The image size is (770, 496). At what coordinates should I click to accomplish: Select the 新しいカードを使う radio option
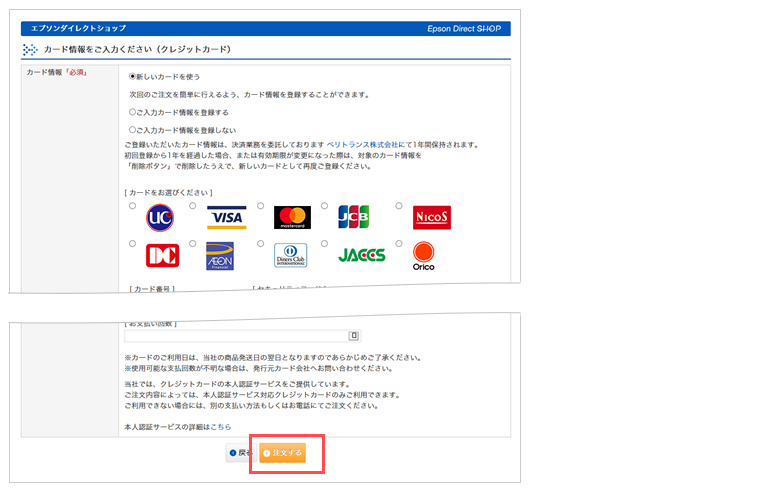(x=132, y=76)
